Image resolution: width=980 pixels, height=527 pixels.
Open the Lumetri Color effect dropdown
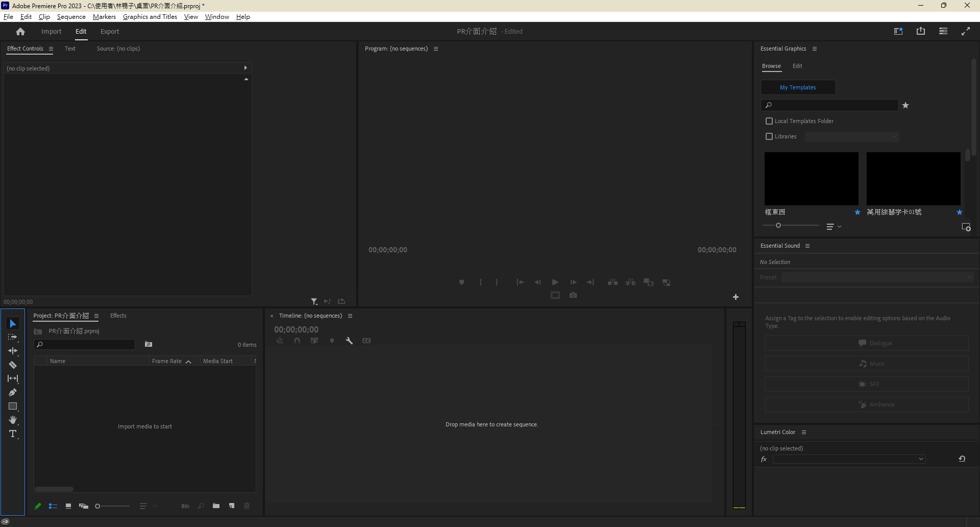coord(849,459)
